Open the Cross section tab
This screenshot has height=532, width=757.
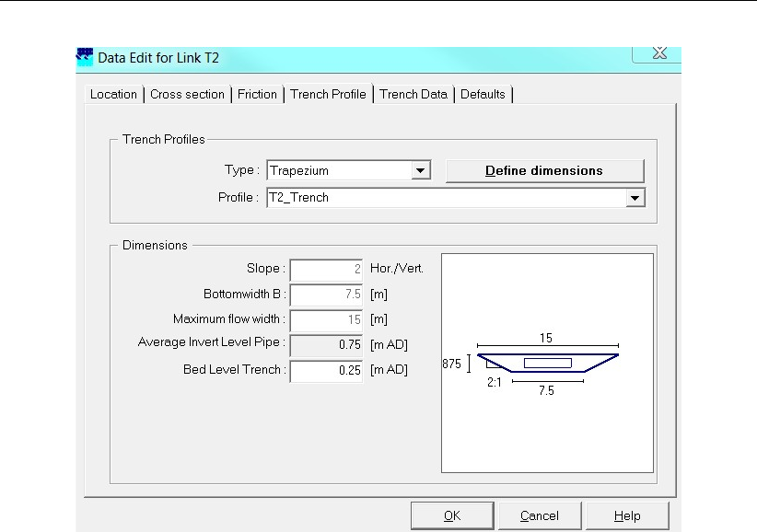coord(187,94)
